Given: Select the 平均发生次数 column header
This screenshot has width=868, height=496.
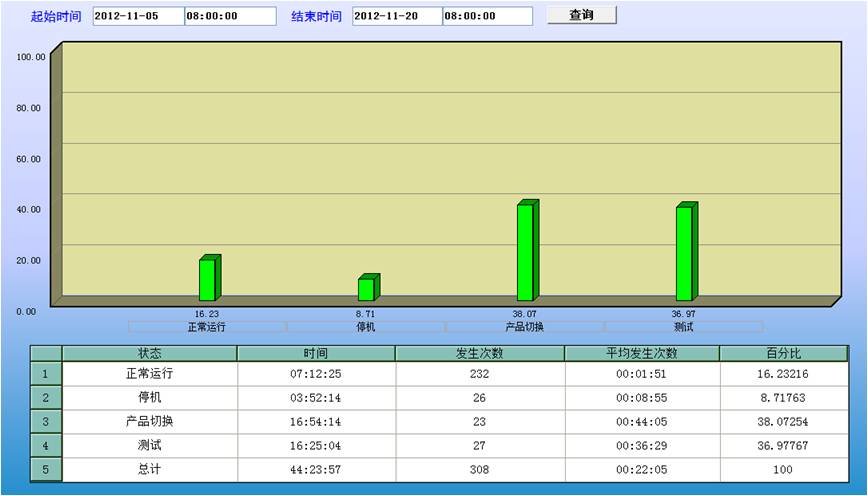Looking at the screenshot, I should pos(641,353).
